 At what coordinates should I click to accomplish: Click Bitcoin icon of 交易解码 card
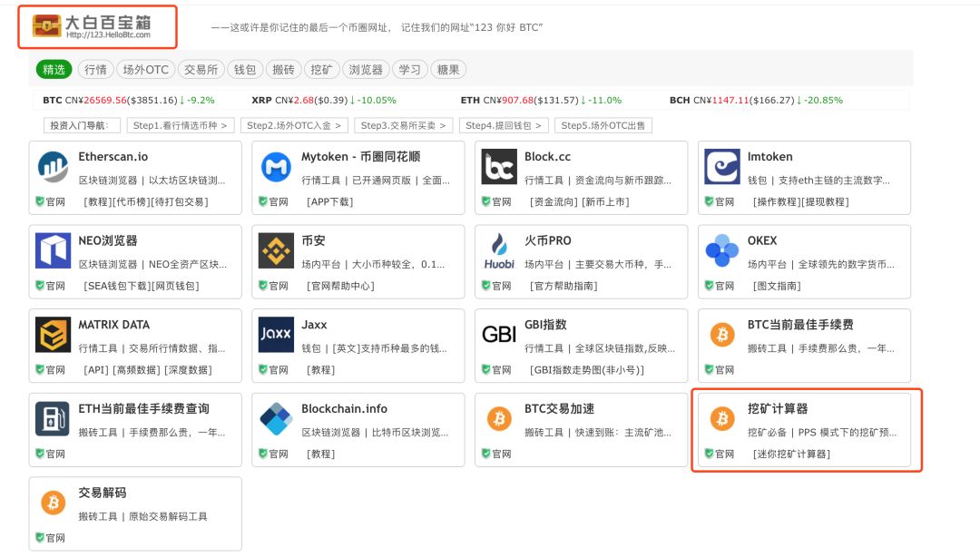[x=54, y=502]
